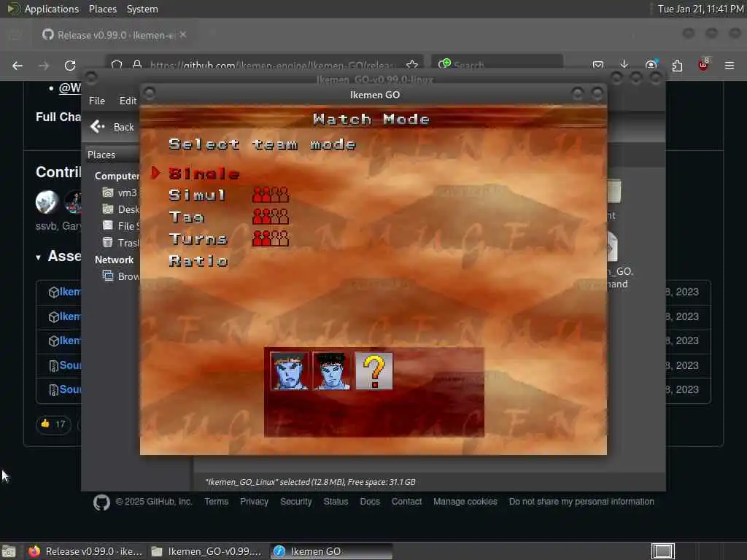Open File System entry in sidebar
The width and height of the screenshot is (747, 560).
point(121,226)
